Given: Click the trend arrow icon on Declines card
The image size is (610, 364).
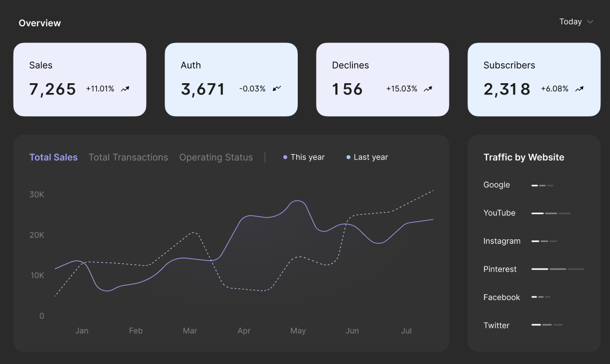Looking at the screenshot, I should coord(428,89).
